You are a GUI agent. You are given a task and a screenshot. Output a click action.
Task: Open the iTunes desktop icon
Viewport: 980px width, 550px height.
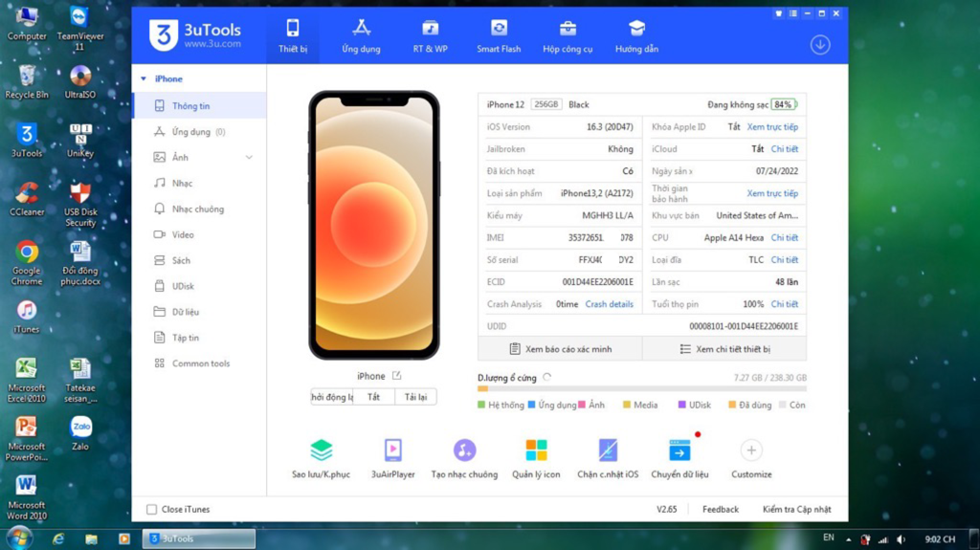[26, 317]
